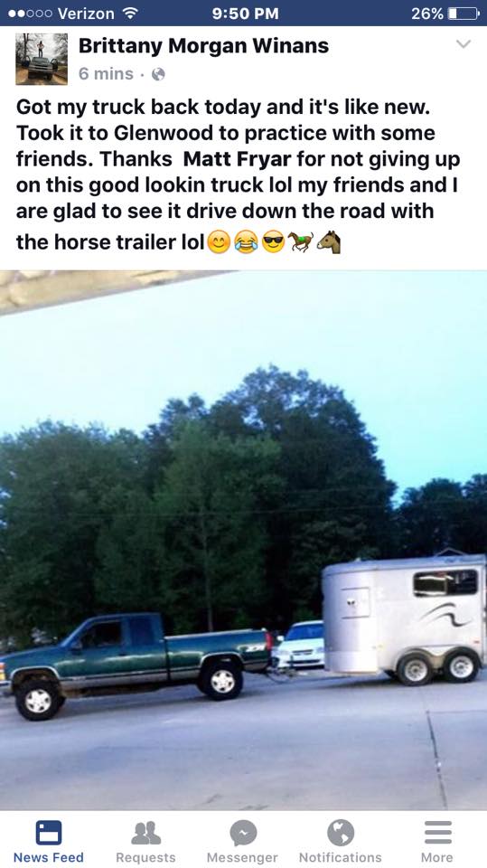Tap the 6 mins post timestamp
Viewport: 487px width, 868px height.
tap(106, 74)
